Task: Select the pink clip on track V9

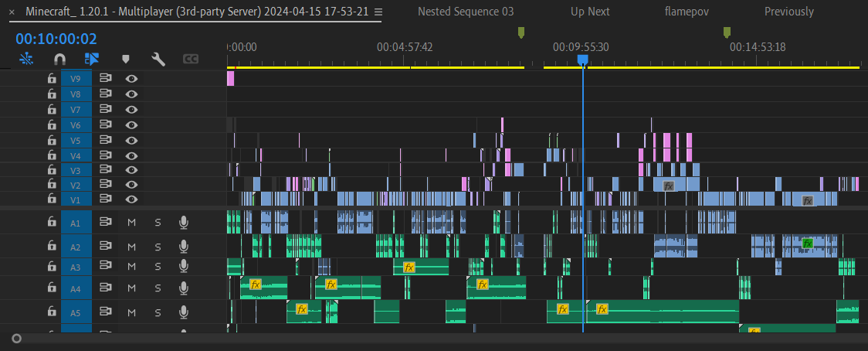Action: click(230, 79)
